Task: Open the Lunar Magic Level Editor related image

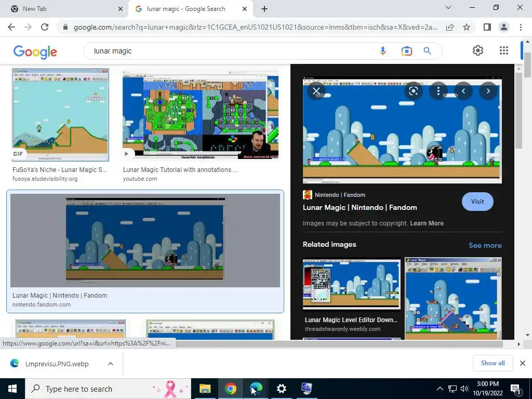Action: [x=352, y=285]
